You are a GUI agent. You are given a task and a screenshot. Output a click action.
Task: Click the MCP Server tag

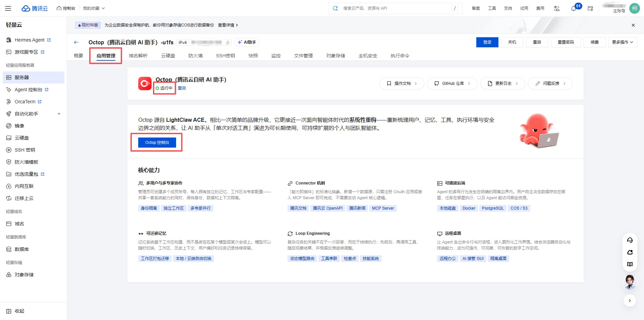(x=383, y=208)
